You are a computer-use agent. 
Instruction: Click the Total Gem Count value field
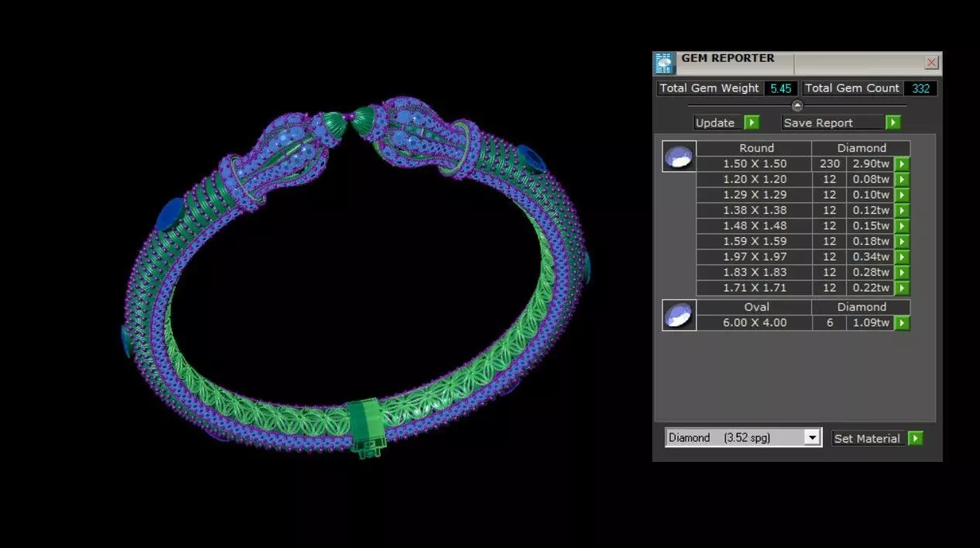(x=920, y=88)
